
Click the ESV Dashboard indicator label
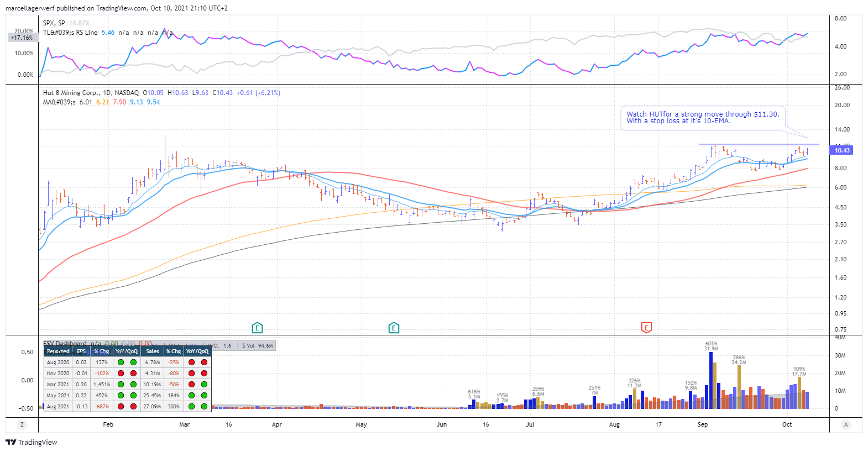click(65, 344)
